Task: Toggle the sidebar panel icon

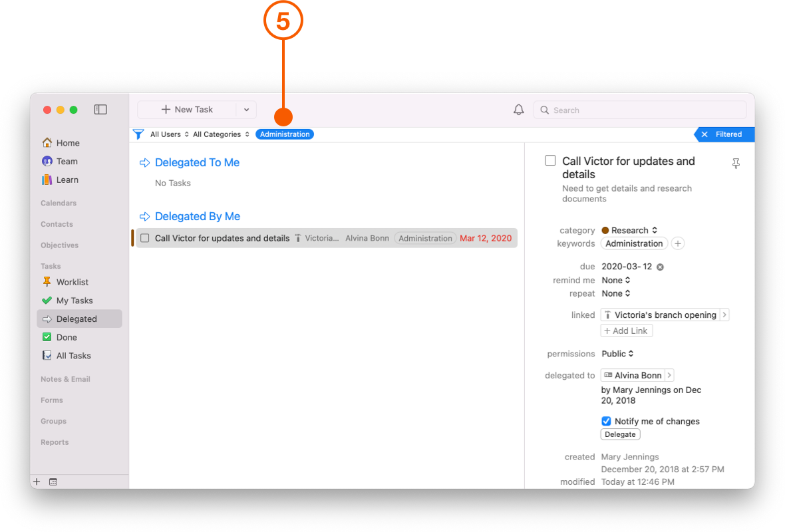Action: [x=100, y=110]
